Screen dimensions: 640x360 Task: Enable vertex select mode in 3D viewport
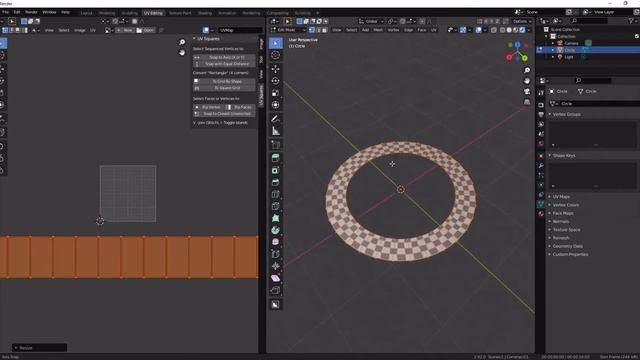312,30
